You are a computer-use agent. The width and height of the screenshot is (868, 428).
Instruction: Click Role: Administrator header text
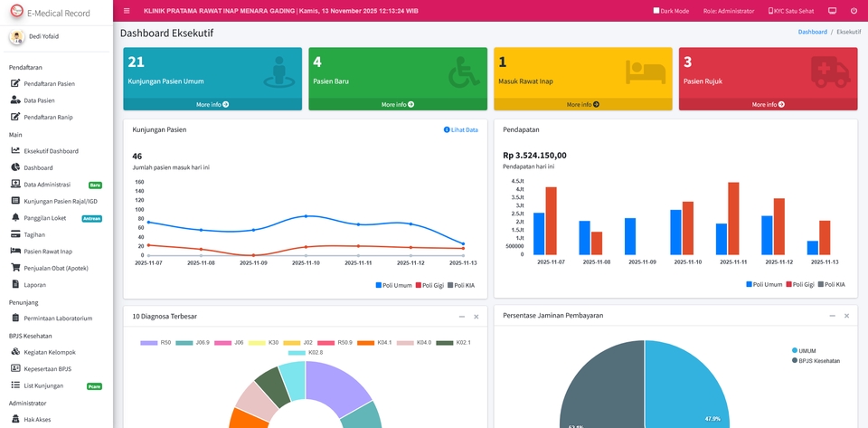[729, 11]
